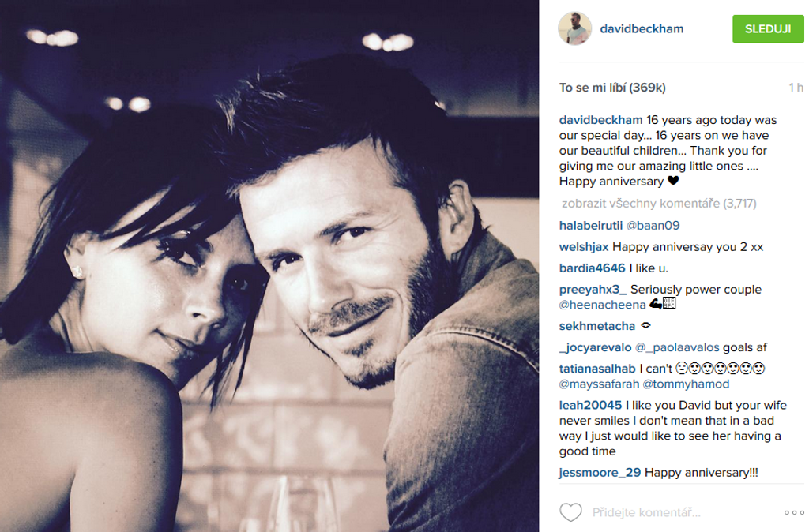This screenshot has height=532, width=809.
Task: Click the couple photo post image
Action: (269, 266)
